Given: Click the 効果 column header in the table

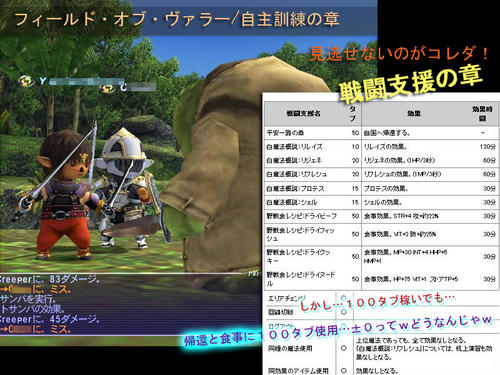Looking at the screenshot, I should point(414,114).
